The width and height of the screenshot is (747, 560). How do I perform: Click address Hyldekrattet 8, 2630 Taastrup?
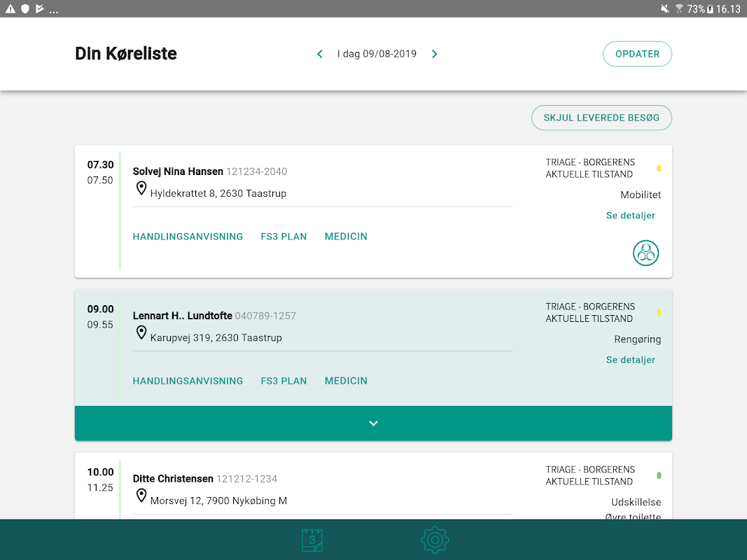click(218, 193)
